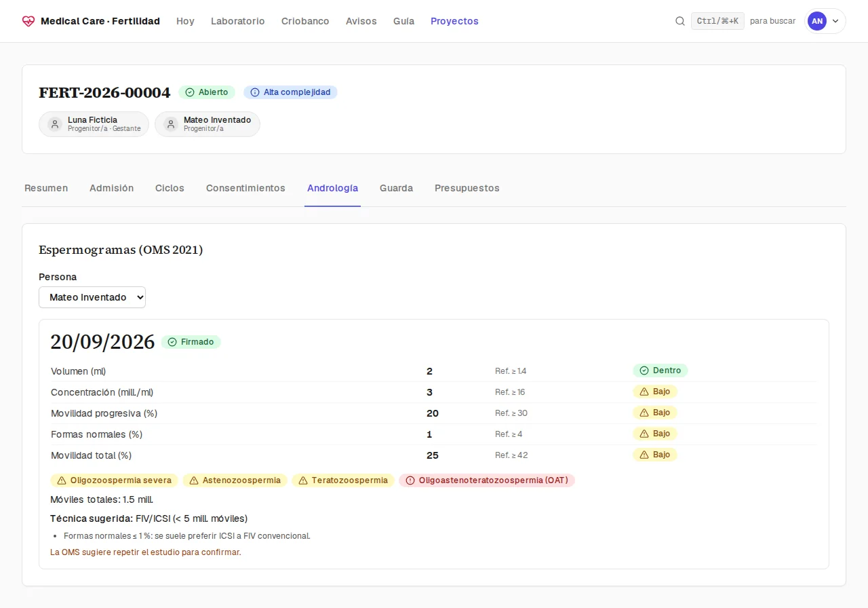This screenshot has width=868, height=608.
Task: Click the FERT-2026-00004 case title
Action: point(104,92)
